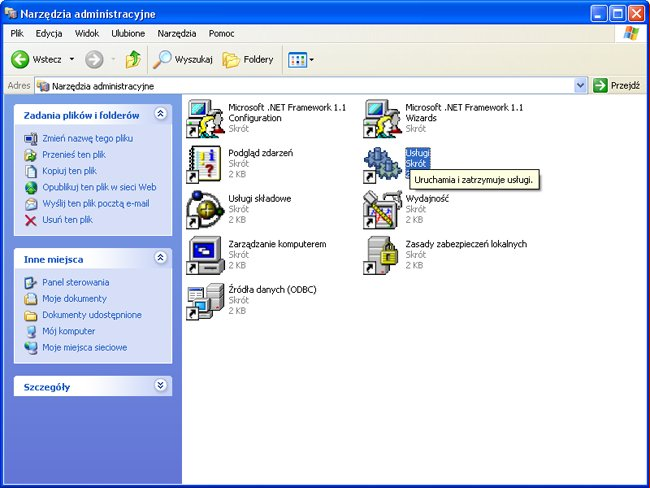The image size is (650, 488).
Task: Click Kopiuj ten plik link
Action: click(69, 171)
